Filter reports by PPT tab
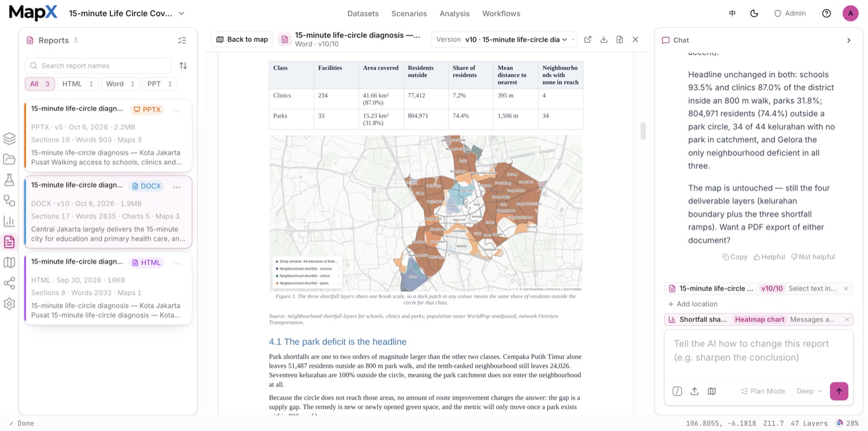Image resolution: width=868 pixels, height=431 pixels. [x=160, y=84]
